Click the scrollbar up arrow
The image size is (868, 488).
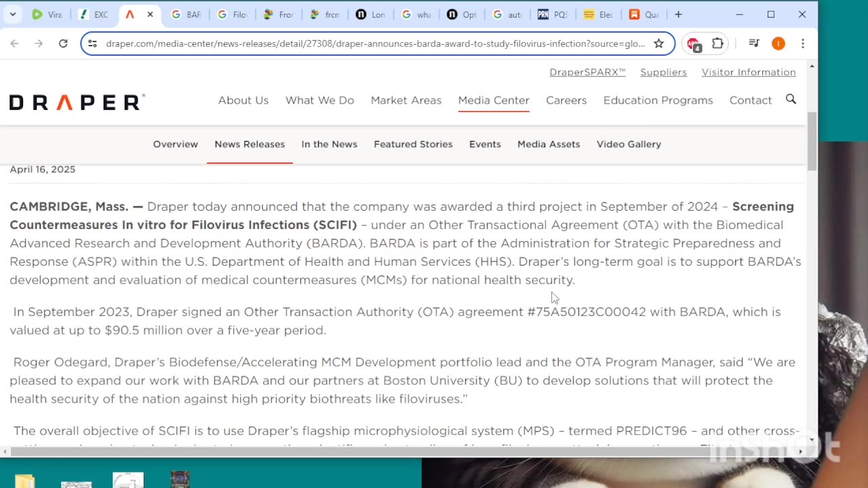point(812,66)
